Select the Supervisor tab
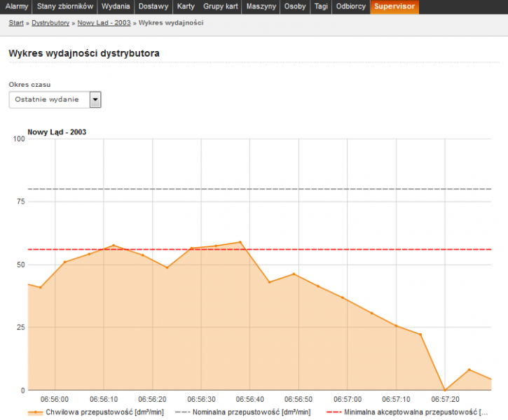Image resolution: width=508 pixels, height=420 pixels. 394,6
